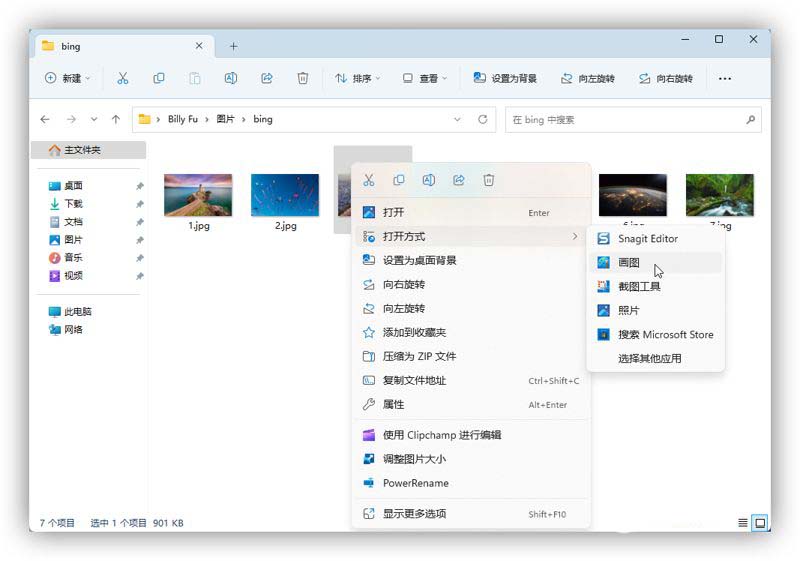Click the share icon in context menu
The width and height of the screenshot is (800, 561).
459,180
